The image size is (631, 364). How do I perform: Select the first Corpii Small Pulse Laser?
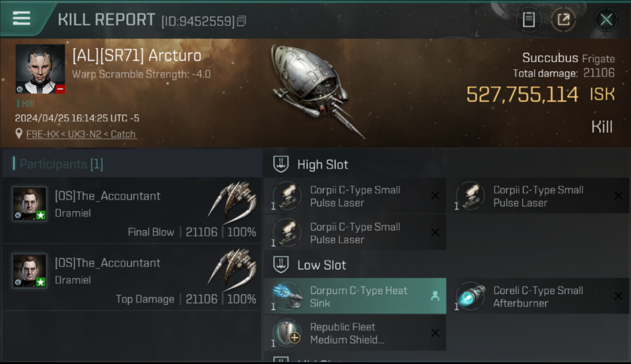354,196
